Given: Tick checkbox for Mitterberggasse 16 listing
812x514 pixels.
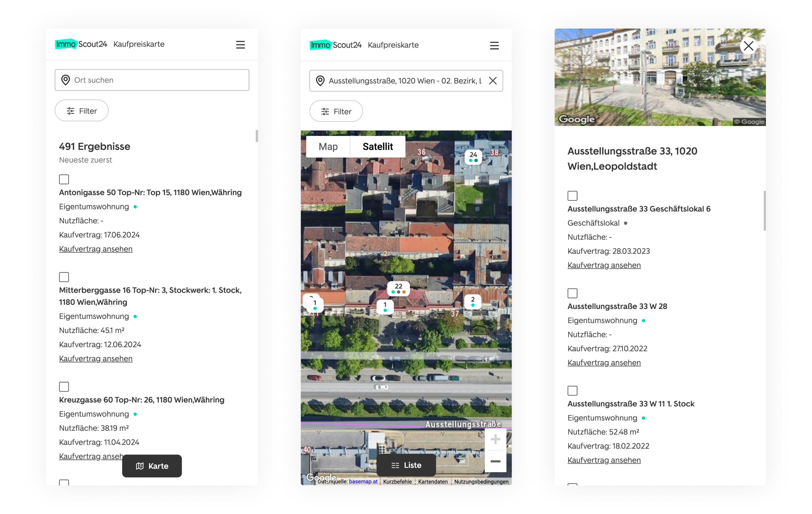Looking at the screenshot, I should (64, 277).
